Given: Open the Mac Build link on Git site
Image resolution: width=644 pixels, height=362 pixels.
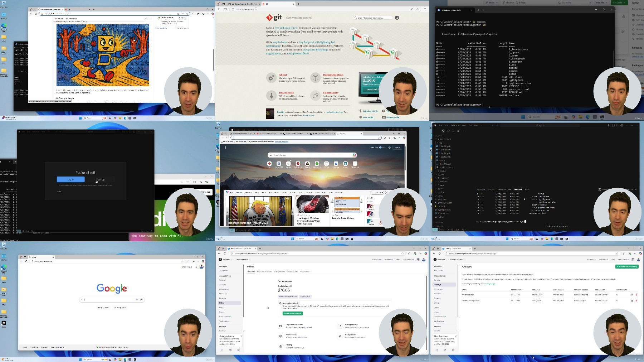Looking at the screenshot, I should pyautogui.click(x=368, y=117).
